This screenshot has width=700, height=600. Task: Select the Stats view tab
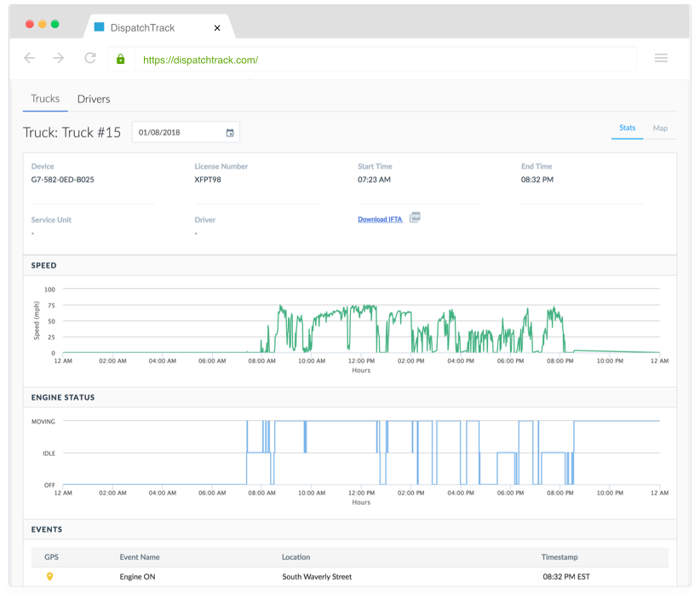click(x=628, y=128)
